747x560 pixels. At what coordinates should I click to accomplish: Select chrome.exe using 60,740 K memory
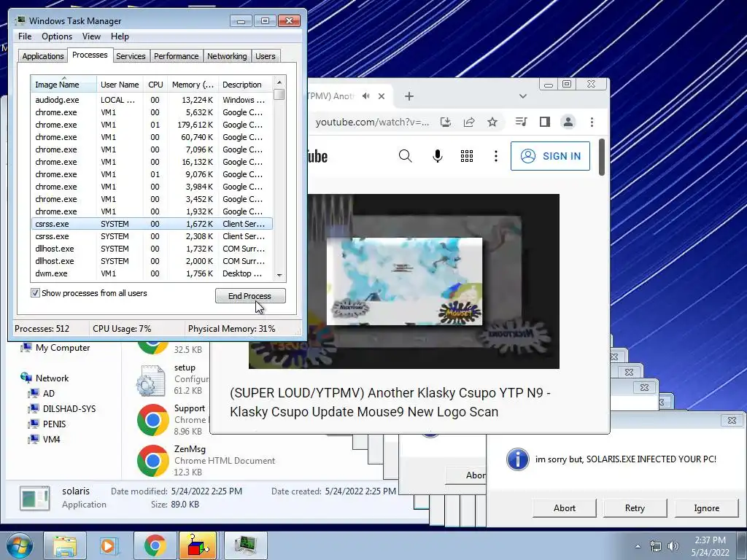tap(152, 137)
